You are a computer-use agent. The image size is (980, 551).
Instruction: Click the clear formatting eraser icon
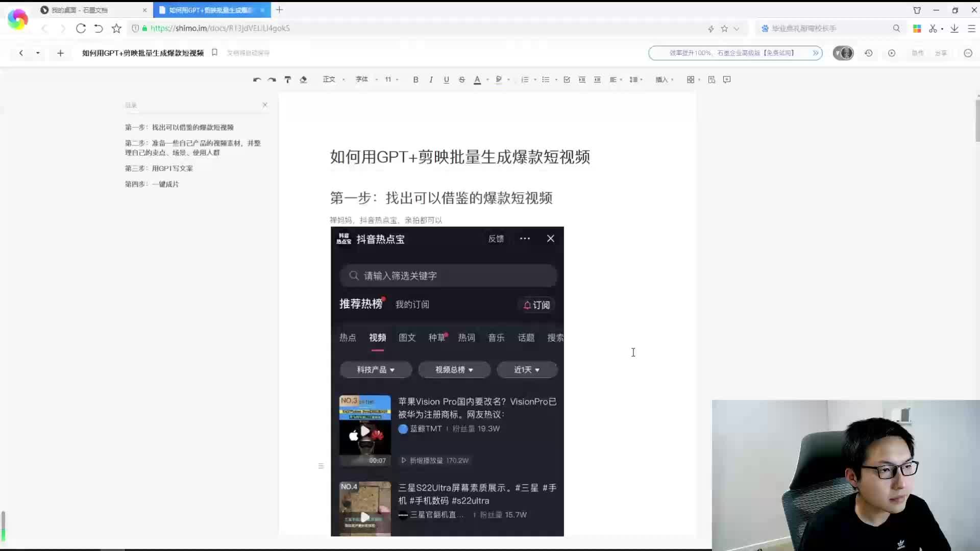303,80
